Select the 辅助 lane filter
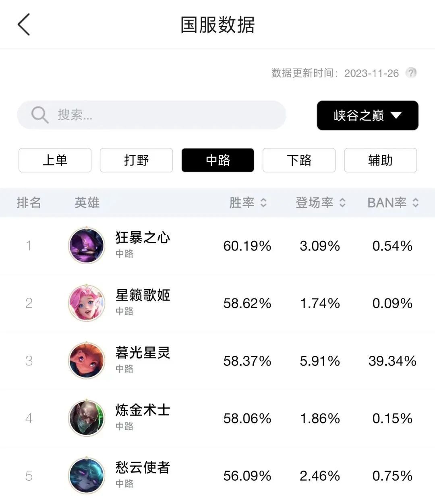Image resolution: width=435 pixels, height=504 pixels. (x=381, y=160)
